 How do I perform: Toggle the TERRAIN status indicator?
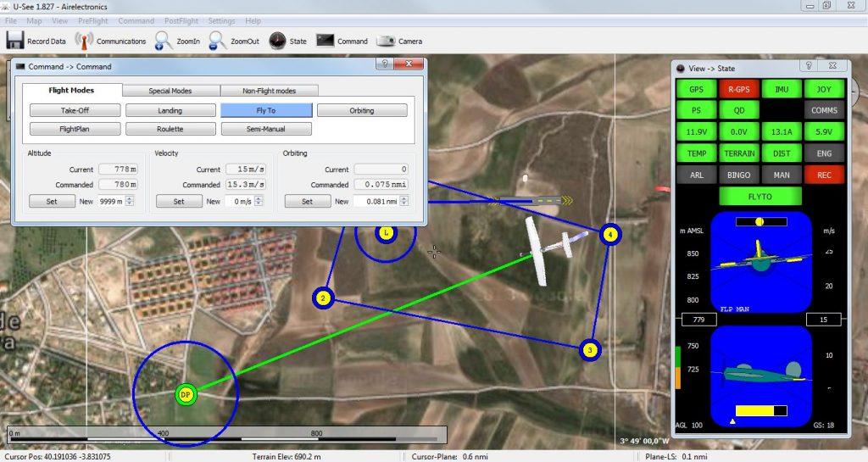coord(738,153)
